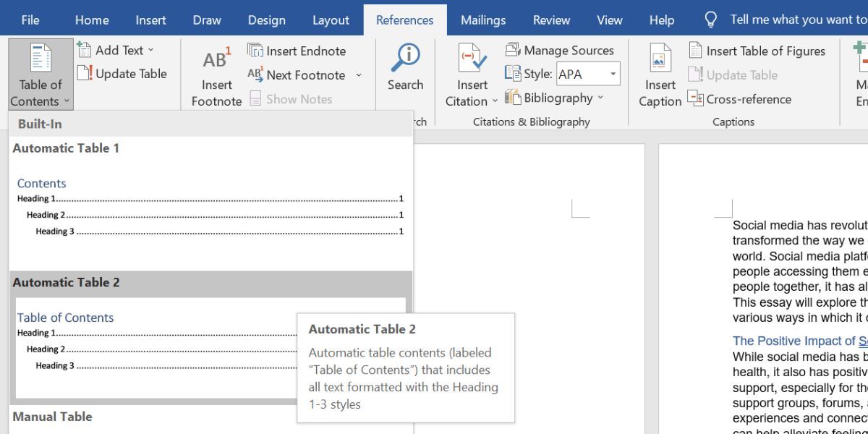Screen dimensions: 868x434
Task: Click Update Table next to Add Text
Action: click(x=122, y=74)
